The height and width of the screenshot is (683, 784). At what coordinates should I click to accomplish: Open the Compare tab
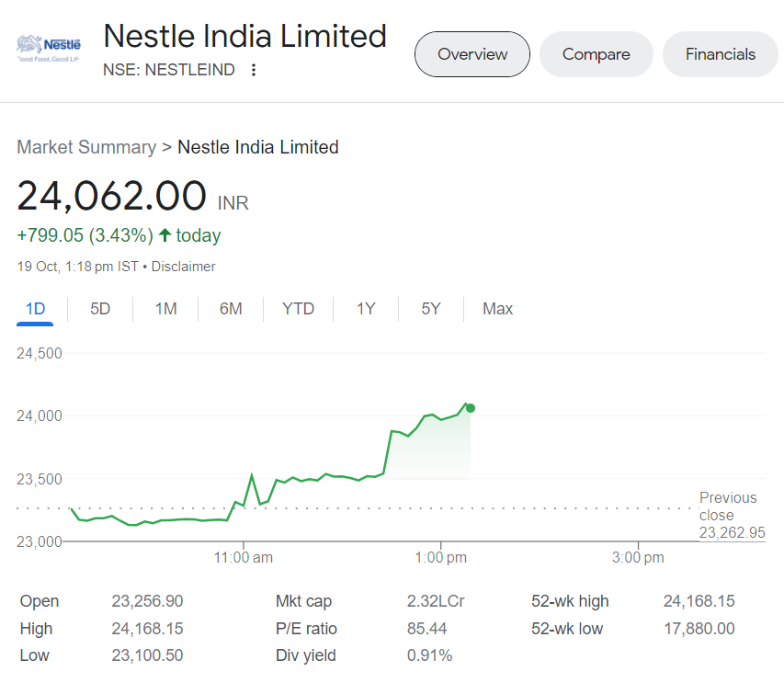[596, 54]
